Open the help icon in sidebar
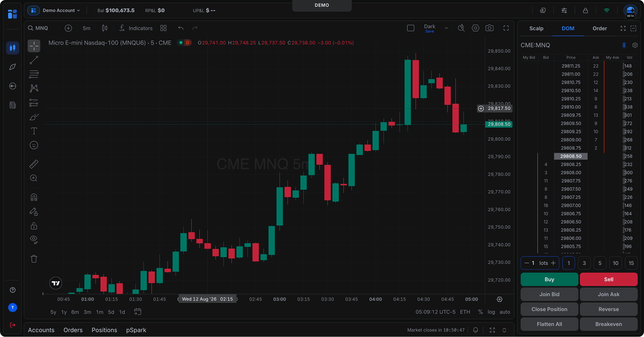This screenshot has width=644, height=337. [x=13, y=290]
